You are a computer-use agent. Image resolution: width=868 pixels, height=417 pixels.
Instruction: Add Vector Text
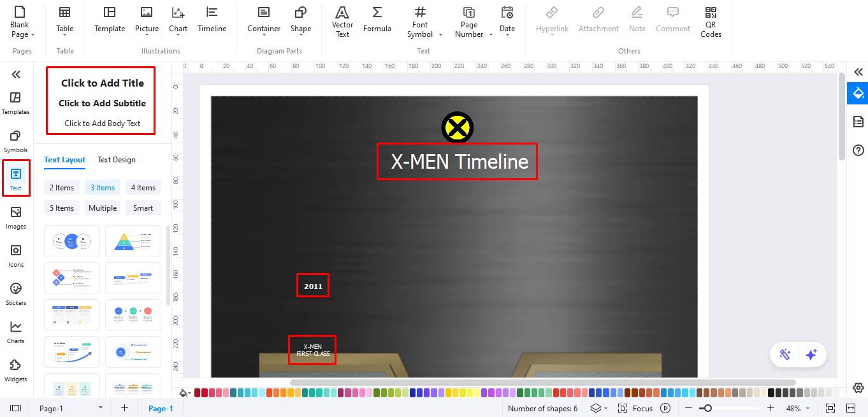click(342, 22)
